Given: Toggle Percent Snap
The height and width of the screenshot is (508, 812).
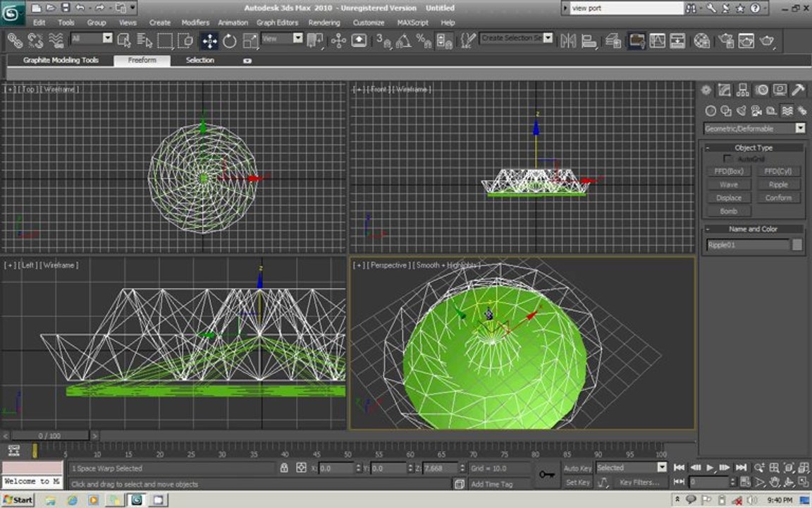Looking at the screenshot, I should tap(424, 40).
